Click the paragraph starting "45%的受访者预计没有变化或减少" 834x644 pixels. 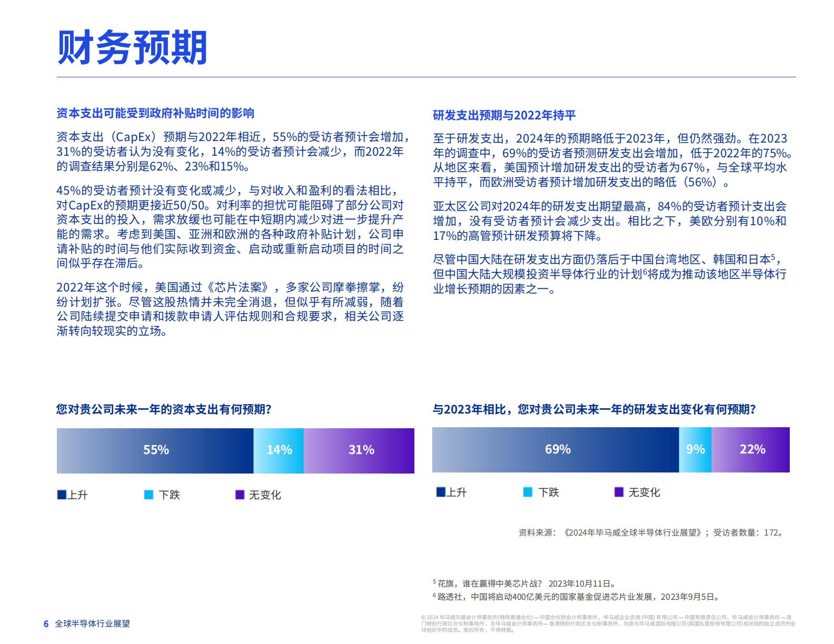231,227
